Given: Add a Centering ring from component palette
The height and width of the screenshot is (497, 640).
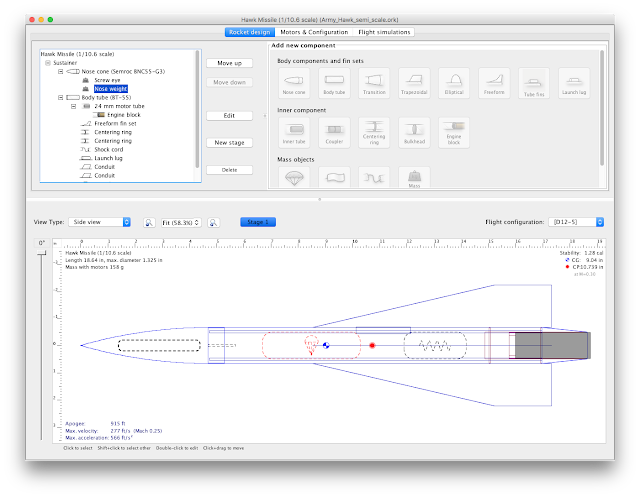Looking at the screenshot, I should [374, 133].
